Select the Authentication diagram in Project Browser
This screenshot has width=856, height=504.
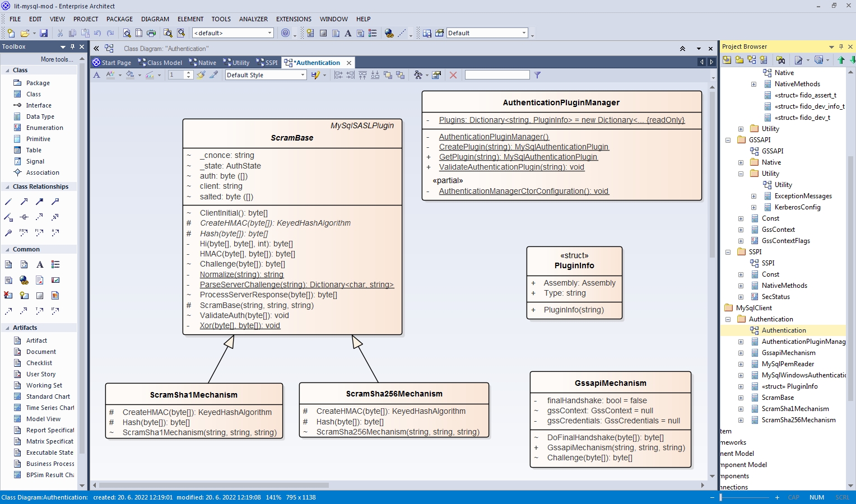784,330
